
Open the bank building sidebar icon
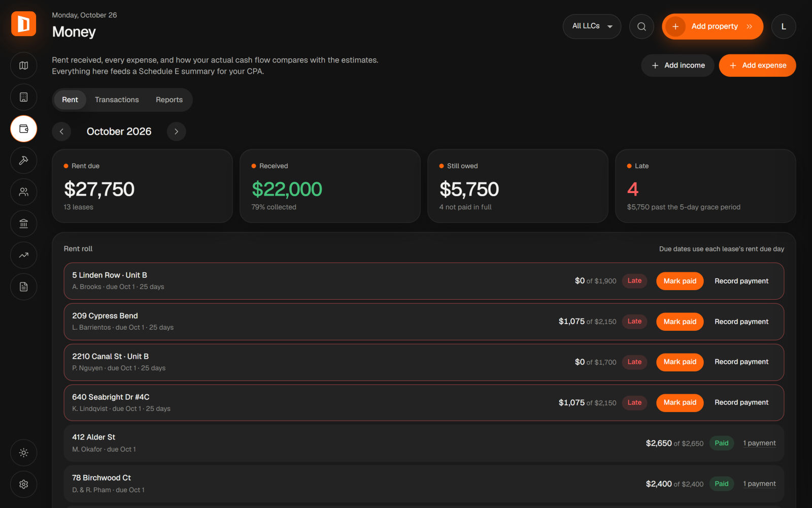coord(23,224)
